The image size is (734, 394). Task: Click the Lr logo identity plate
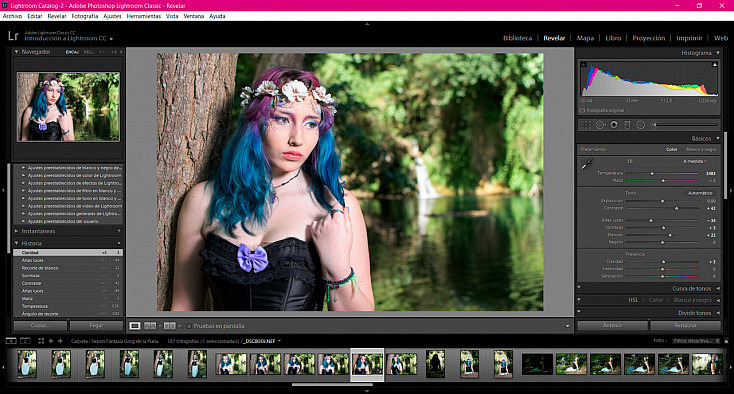coord(13,36)
